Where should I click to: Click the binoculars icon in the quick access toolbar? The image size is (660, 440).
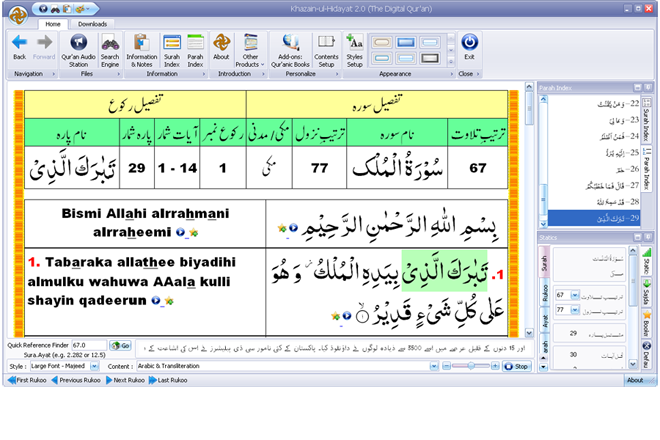(55, 8)
